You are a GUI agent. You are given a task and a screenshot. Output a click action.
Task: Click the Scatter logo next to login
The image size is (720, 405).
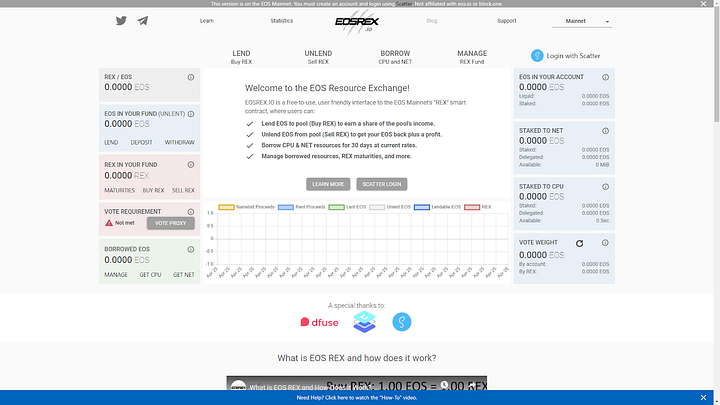coord(537,56)
